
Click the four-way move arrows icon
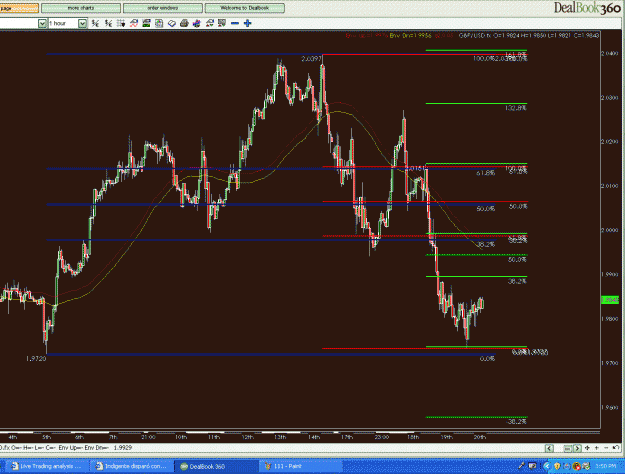(x=587, y=448)
